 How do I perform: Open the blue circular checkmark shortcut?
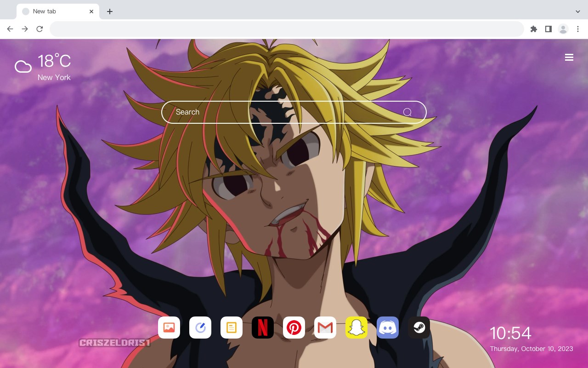pyautogui.click(x=200, y=328)
